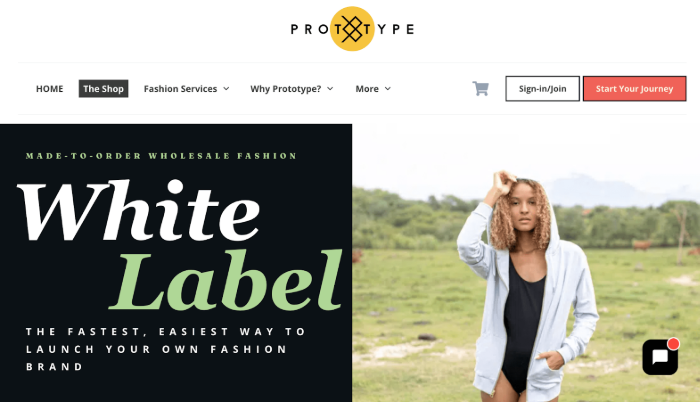Click the Made-to-Order Wholesale Fashion tagline

(x=161, y=156)
